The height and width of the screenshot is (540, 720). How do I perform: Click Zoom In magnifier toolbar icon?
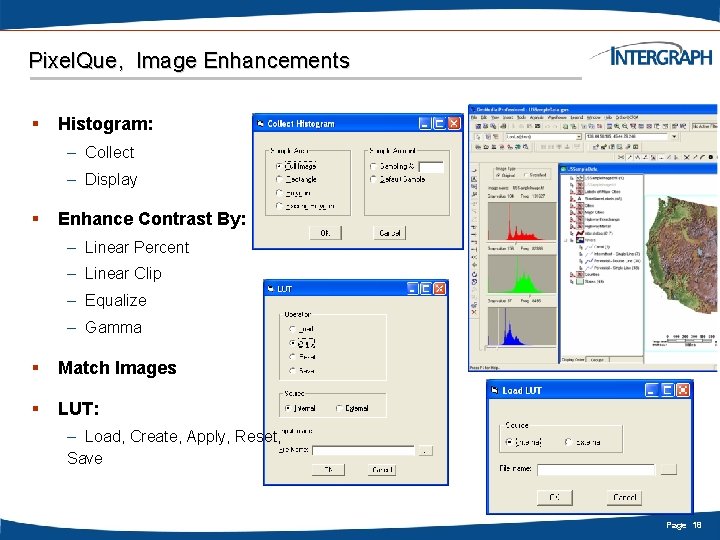[617, 126]
